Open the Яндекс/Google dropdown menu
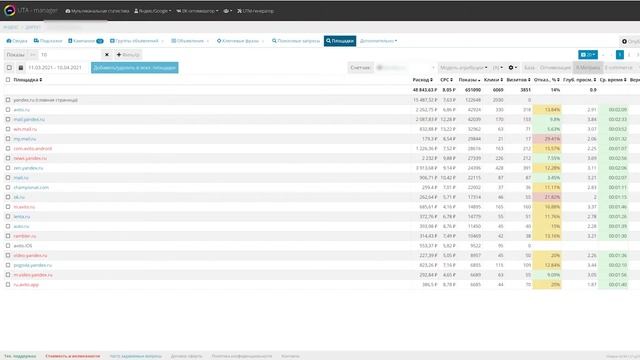 coord(153,11)
